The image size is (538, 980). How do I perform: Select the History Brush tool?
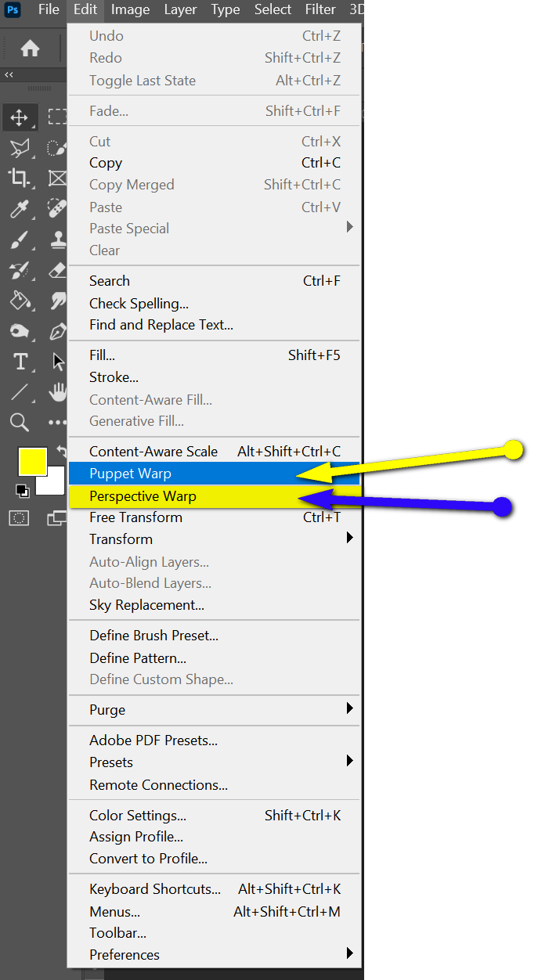pyautogui.click(x=19, y=270)
